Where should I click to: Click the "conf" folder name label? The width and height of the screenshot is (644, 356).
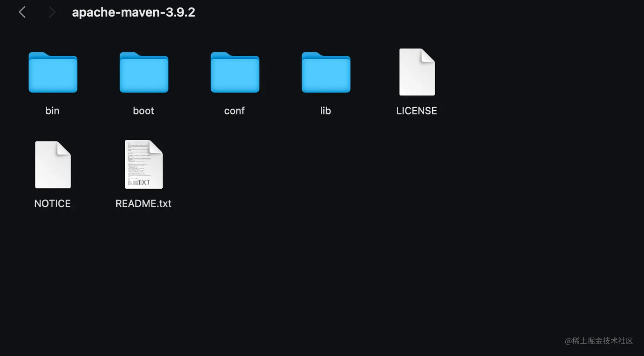(x=234, y=111)
